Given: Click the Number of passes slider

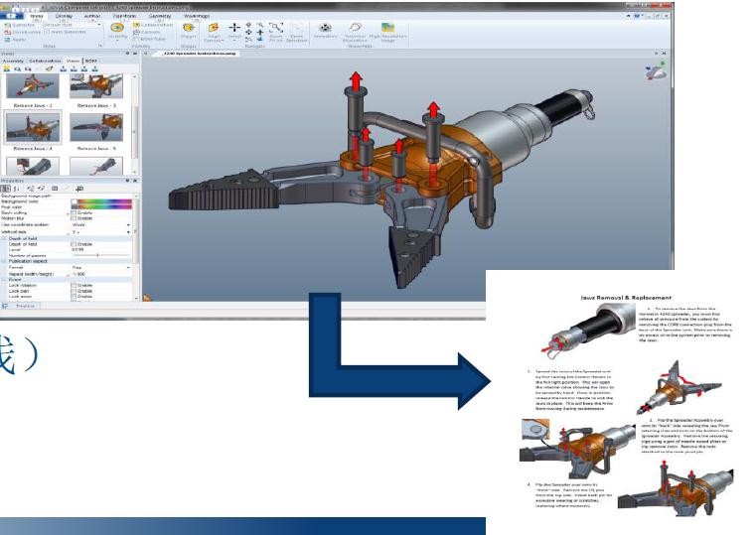Looking at the screenshot, I should point(100,255).
